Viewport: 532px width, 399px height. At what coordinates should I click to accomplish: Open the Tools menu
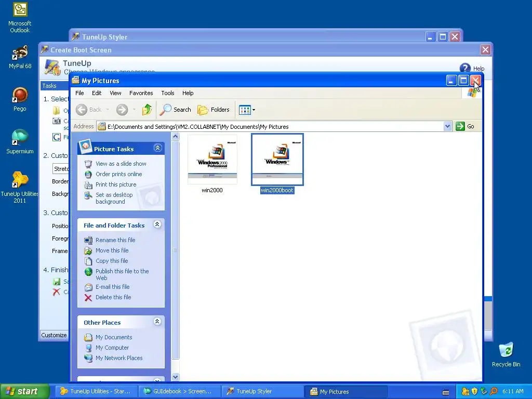point(168,93)
